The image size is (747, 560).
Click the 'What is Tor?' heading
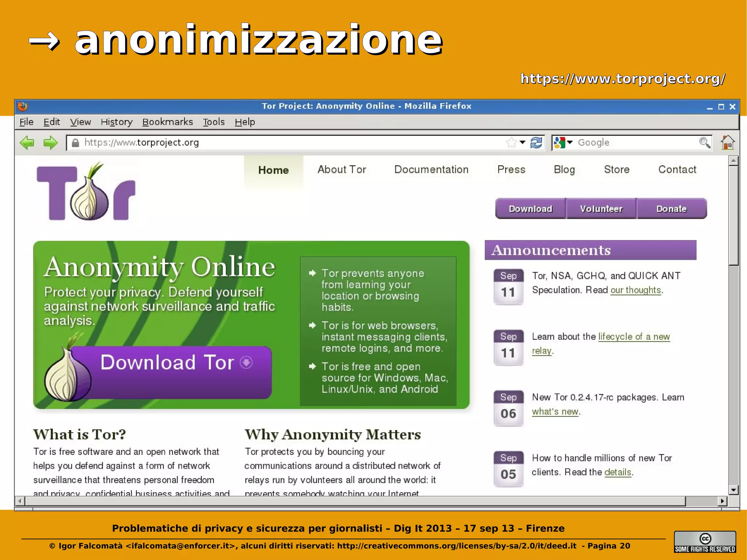[x=80, y=434]
